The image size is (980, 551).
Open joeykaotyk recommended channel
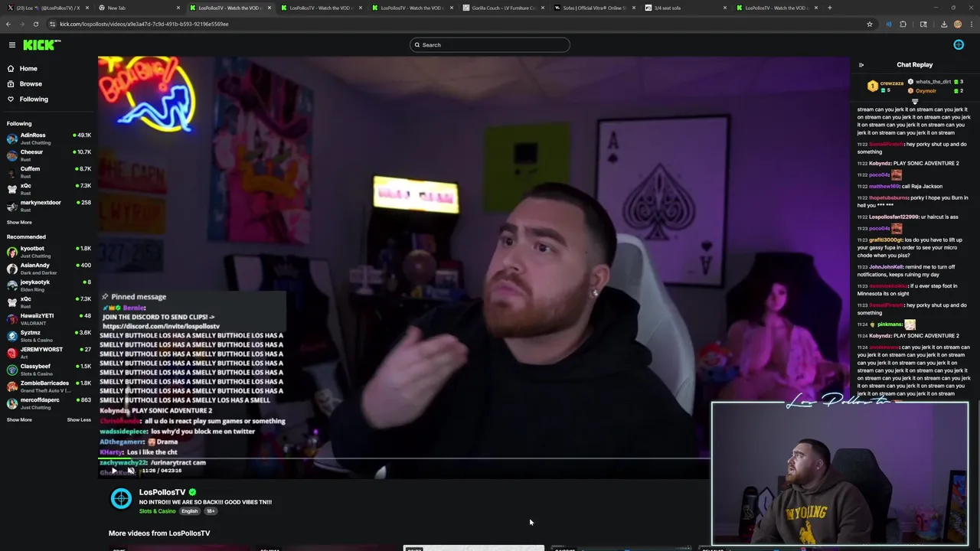[x=47, y=285]
